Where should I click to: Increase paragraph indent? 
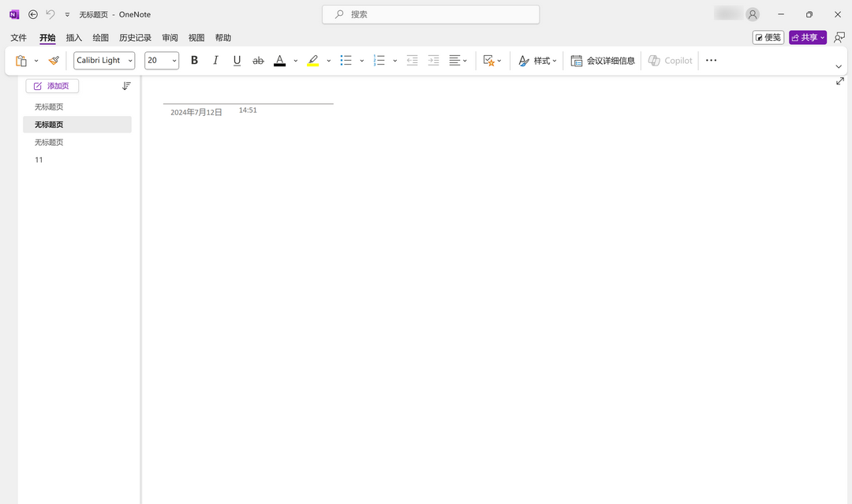[433, 60]
